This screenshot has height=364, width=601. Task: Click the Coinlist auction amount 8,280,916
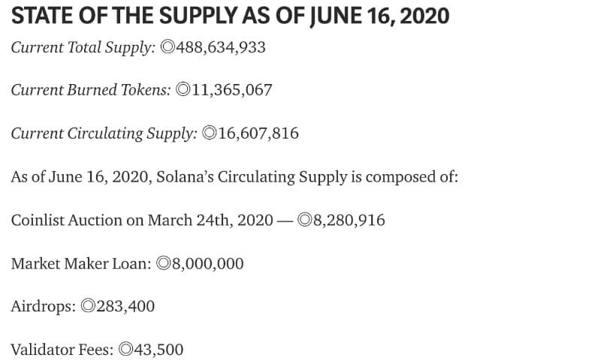click(349, 221)
